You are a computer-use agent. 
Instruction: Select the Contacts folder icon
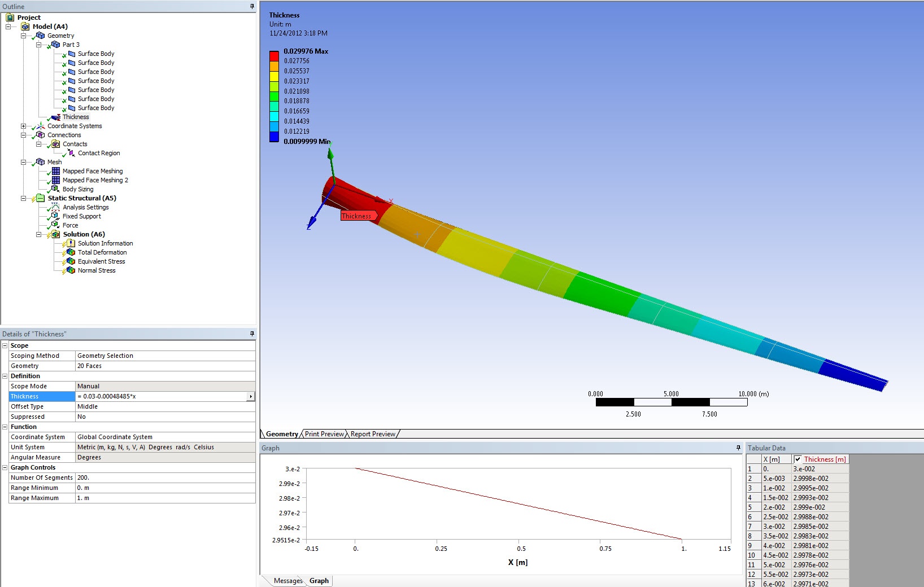click(56, 144)
